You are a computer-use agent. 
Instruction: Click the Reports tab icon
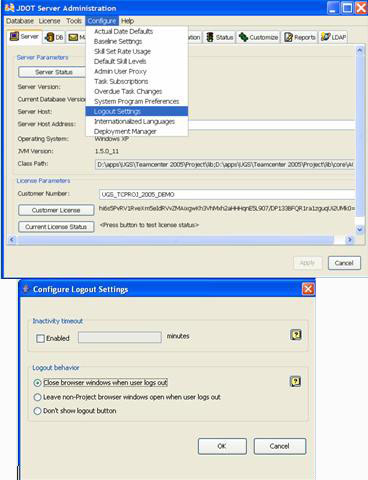288,37
